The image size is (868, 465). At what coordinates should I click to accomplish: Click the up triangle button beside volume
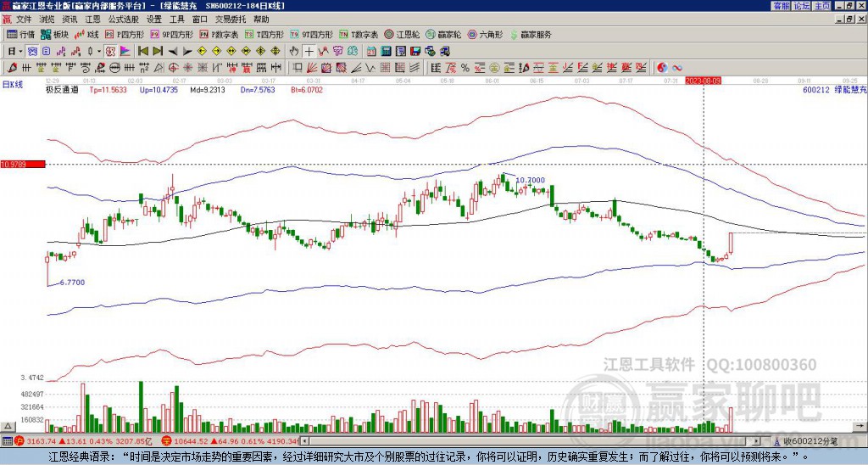[x=8, y=427]
